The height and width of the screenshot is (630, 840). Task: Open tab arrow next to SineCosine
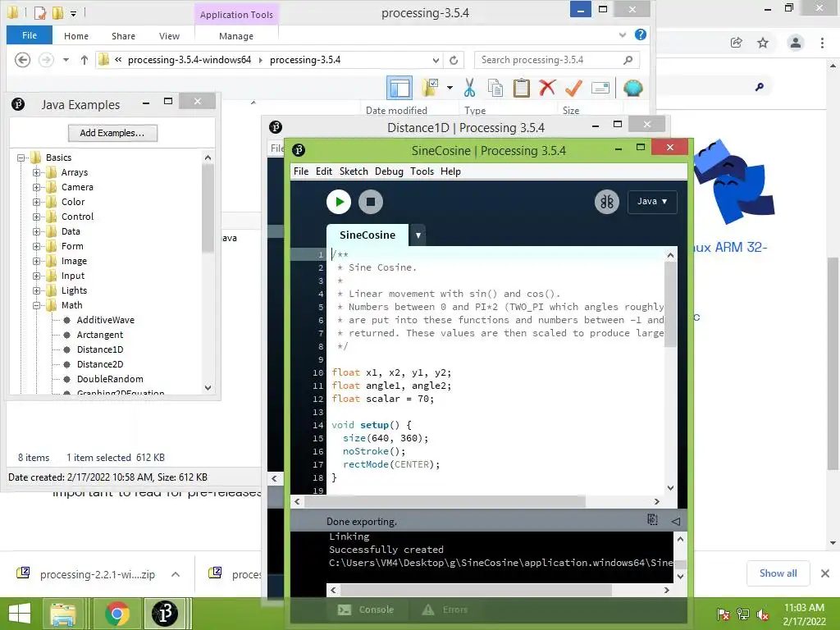418,235
